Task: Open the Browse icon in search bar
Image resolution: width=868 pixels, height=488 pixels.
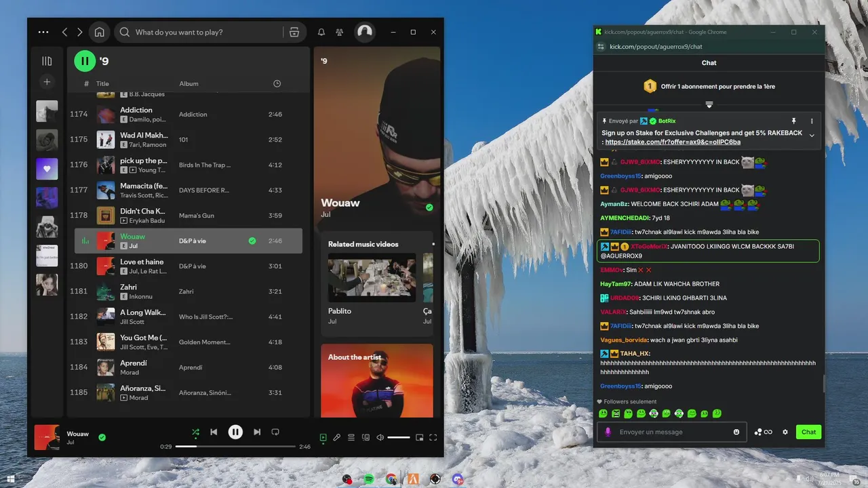Action: (294, 32)
